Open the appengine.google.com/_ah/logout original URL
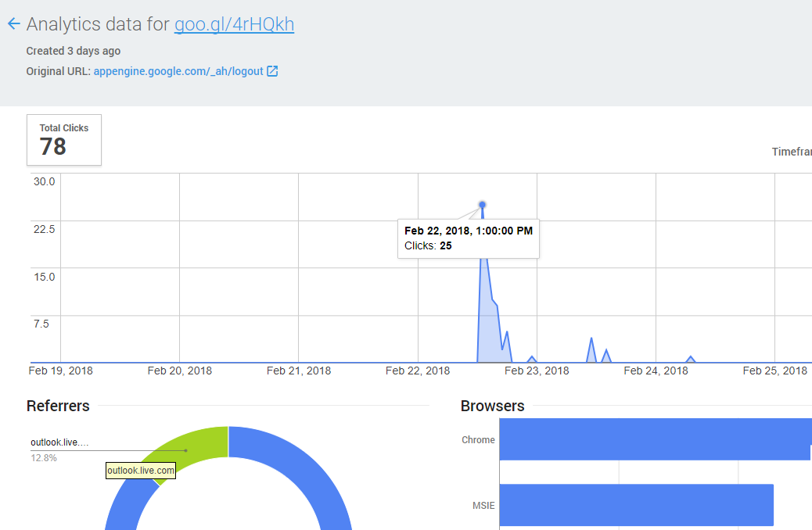Viewport: 812px width, 530px height. coord(178,71)
